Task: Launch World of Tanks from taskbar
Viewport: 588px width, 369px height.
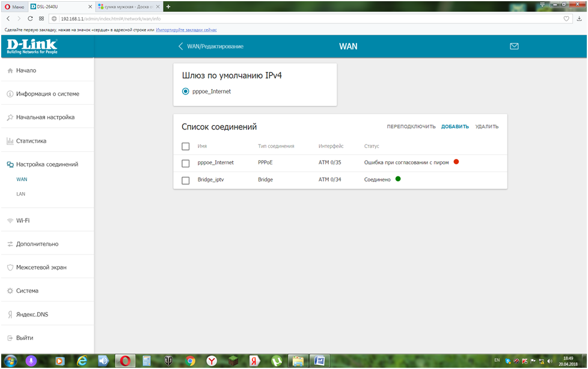Action: click(168, 361)
